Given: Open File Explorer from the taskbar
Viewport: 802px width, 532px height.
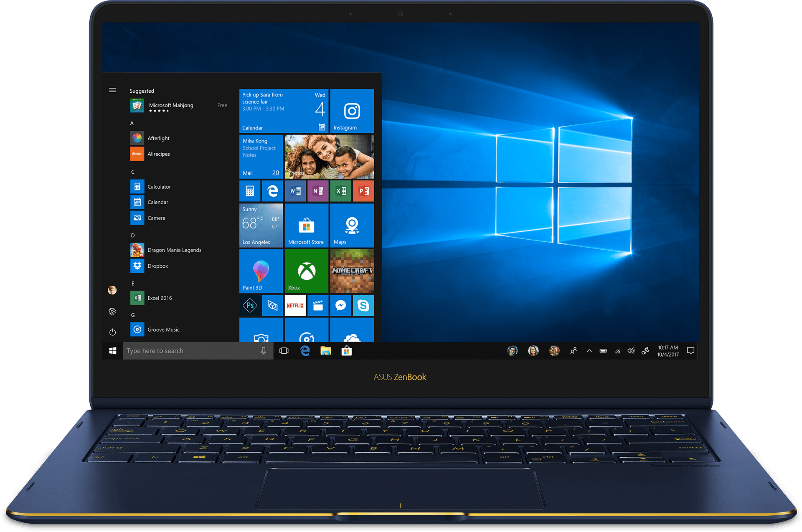Looking at the screenshot, I should coord(326,351).
